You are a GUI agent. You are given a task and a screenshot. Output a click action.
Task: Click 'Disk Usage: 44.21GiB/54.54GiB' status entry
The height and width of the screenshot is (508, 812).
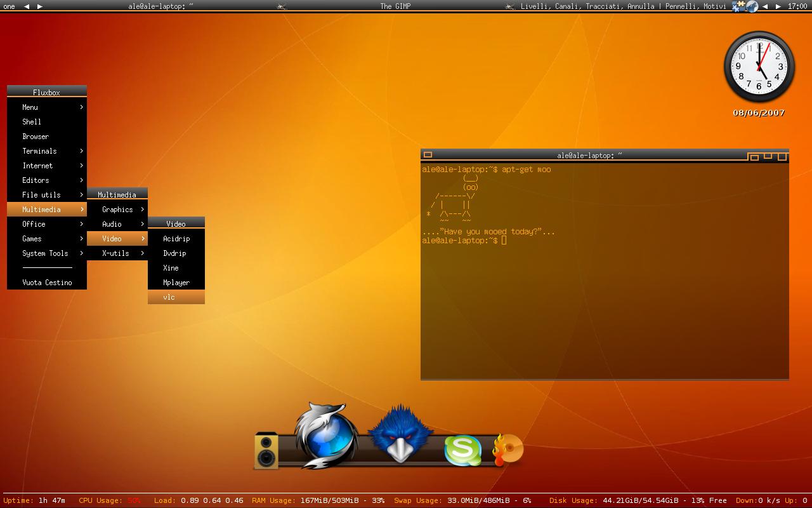pos(638,500)
